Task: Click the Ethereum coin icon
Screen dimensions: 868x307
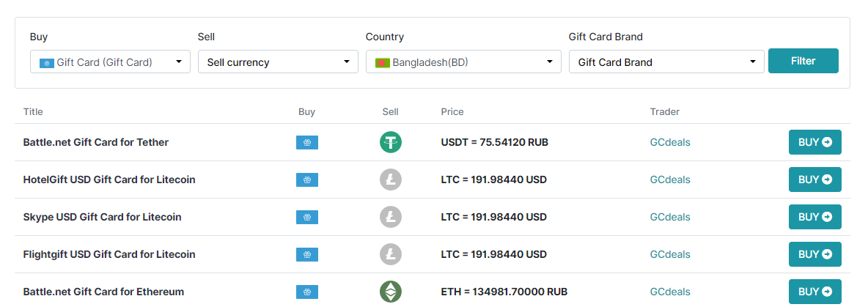Action: click(x=391, y=292)
